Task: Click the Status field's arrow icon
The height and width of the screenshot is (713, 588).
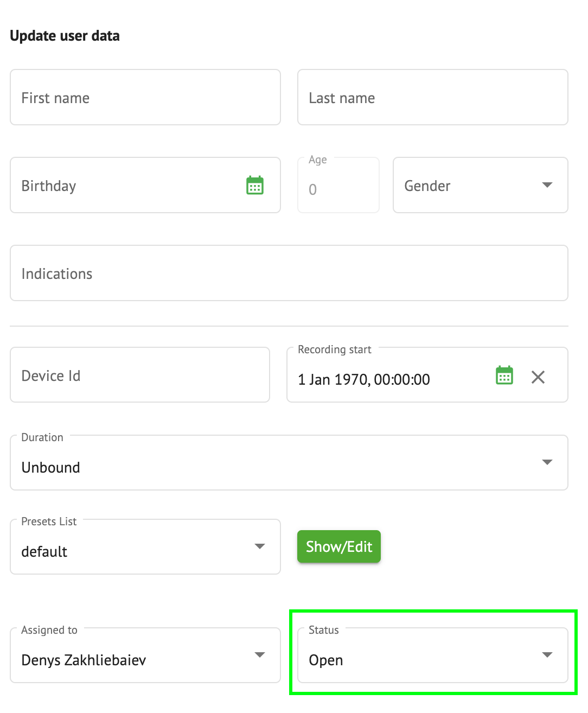Action: [547, 655]
